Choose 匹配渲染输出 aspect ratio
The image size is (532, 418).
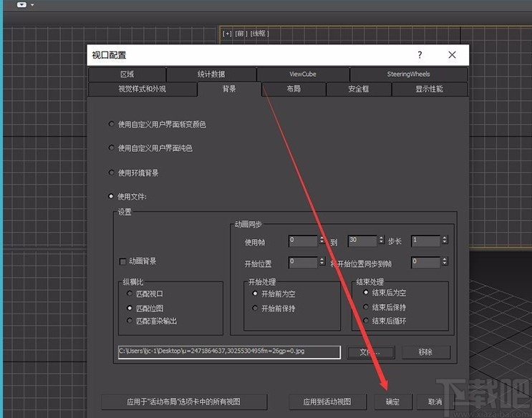pyautogui.click(x=130, y=320)
